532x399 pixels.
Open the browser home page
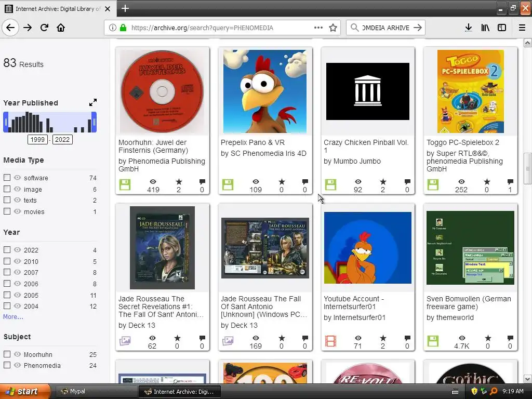(x=61, y=28)
